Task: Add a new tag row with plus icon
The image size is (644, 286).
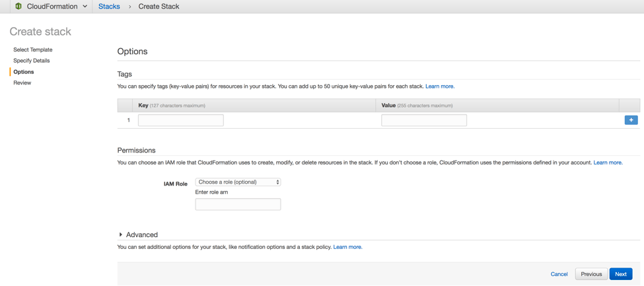Action: [x=631, y=120]
